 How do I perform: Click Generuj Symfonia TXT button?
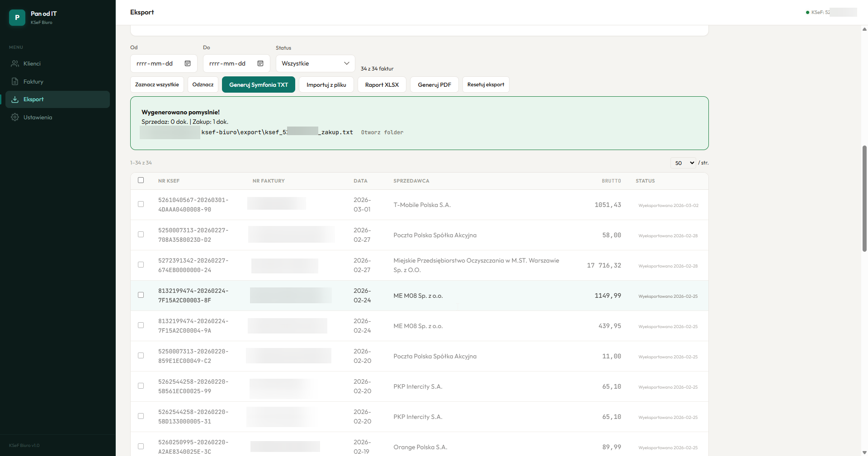(258, 85)
